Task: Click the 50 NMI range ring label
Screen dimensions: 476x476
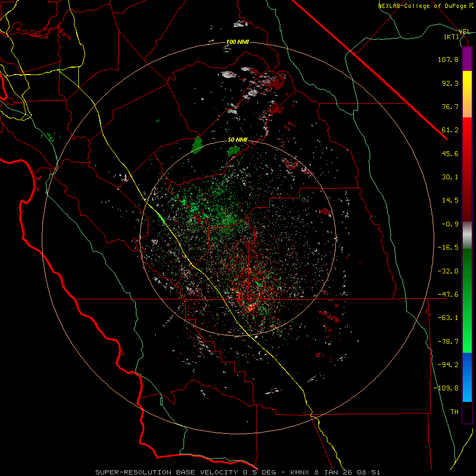Action: point(237,140)
